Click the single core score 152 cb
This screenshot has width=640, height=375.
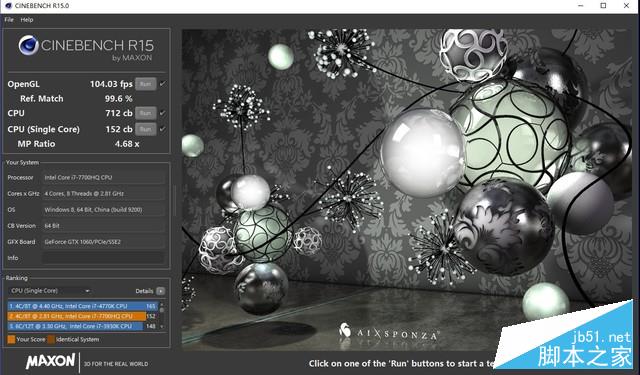pos(119,129)
